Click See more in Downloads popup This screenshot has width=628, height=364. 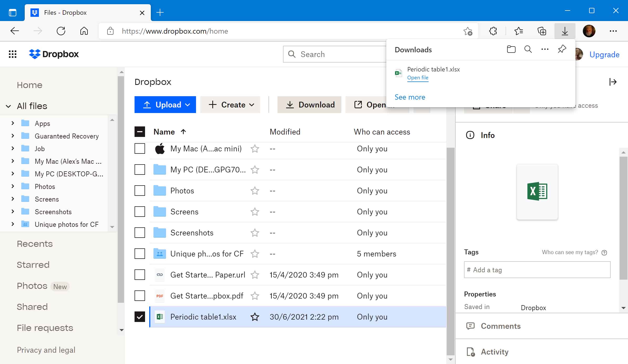tap(410, 97)
